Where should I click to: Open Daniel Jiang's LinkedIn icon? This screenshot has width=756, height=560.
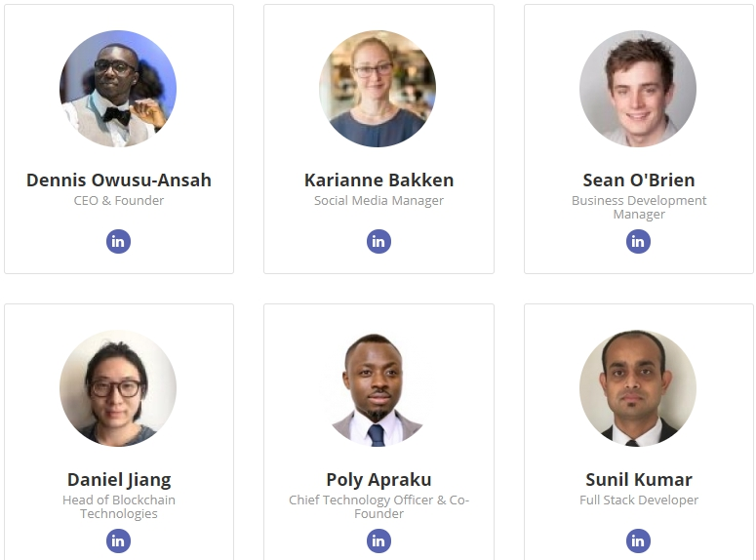(x=118, y=540)
